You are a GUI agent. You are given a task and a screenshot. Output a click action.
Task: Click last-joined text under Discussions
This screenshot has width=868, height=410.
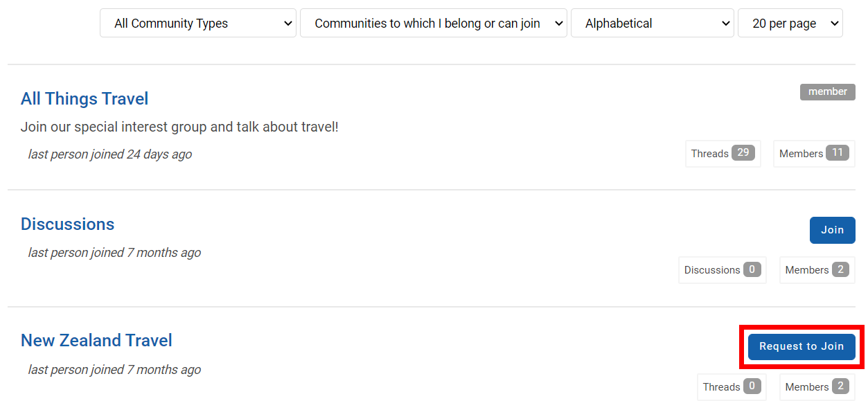click(x=114, y=253)
